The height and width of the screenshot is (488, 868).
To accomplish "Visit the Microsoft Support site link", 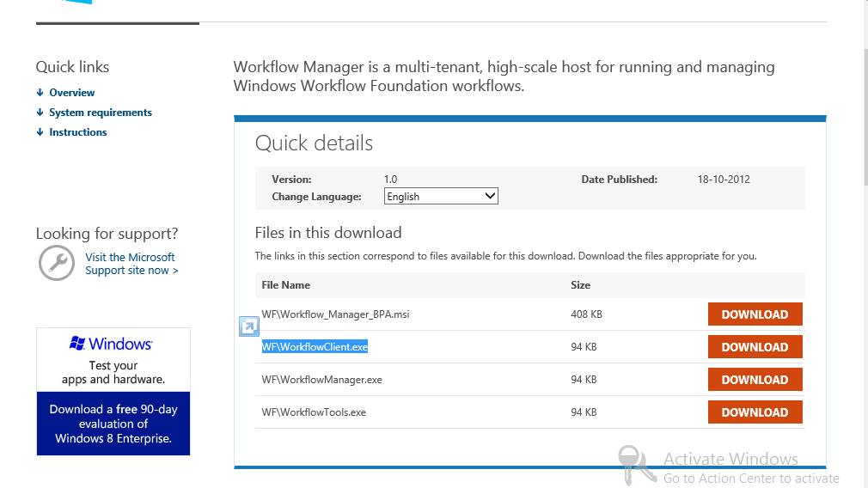I will coord(131,264).
